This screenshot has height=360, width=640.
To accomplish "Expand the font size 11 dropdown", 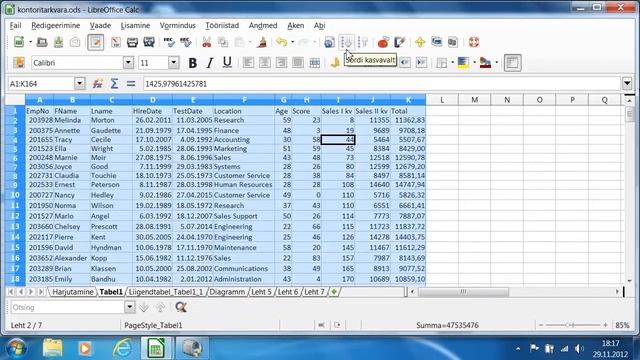I will point(173,62).
